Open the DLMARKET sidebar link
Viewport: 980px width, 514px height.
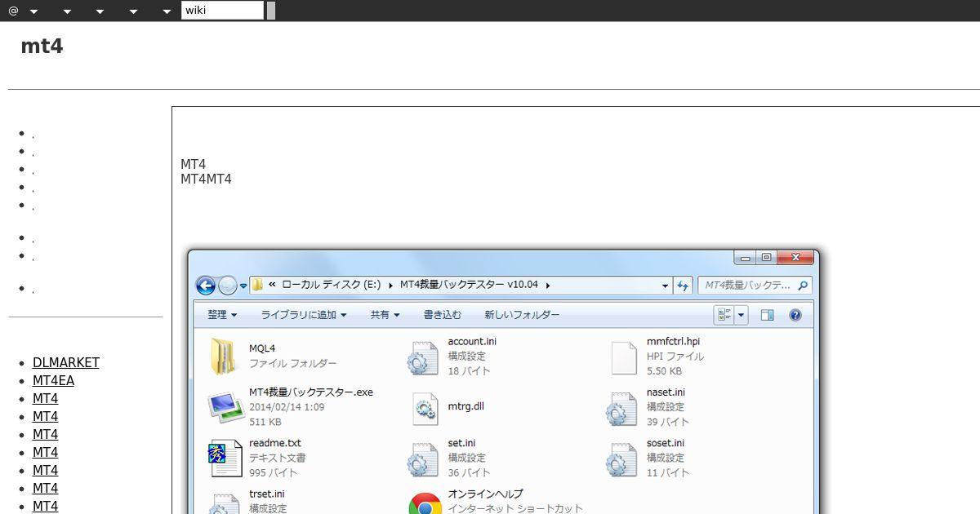click(x=66, y=363)
